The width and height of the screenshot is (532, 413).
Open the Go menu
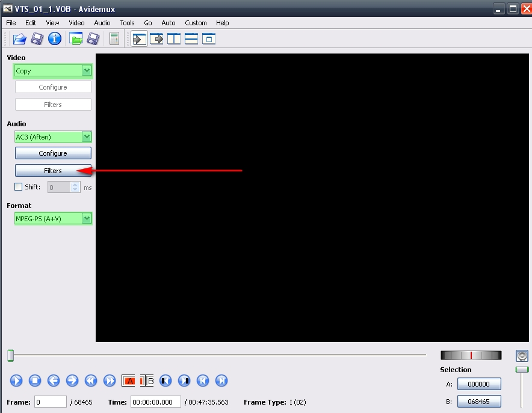(x=148, y=23)
